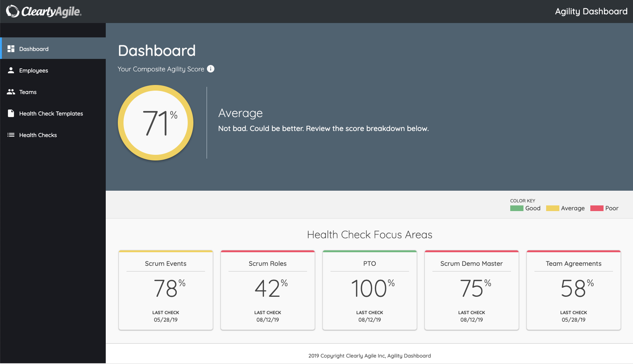Viewport: 633px width, 364px height.
Task: Click the yellow Average swatch in the color key
Action: [552, 208]
